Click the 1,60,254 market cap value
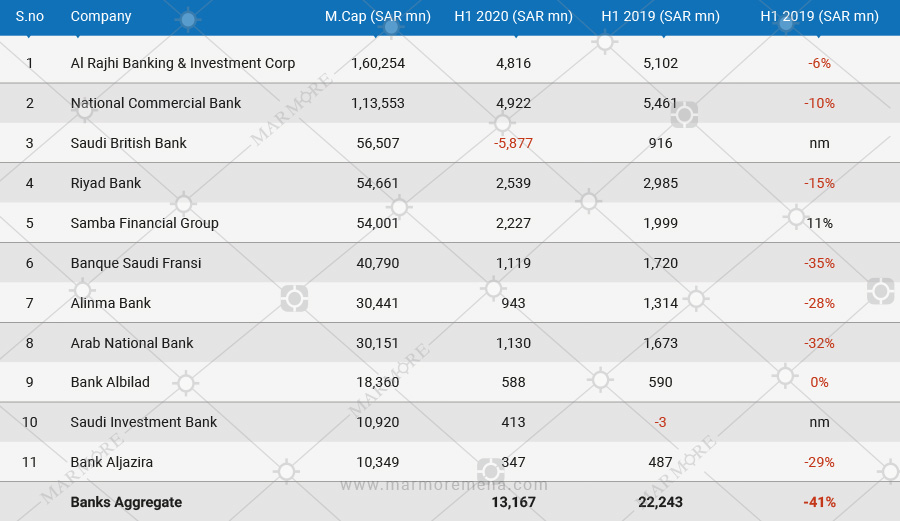The height and width of the screenshot is (521, 900). click(377, 63)
